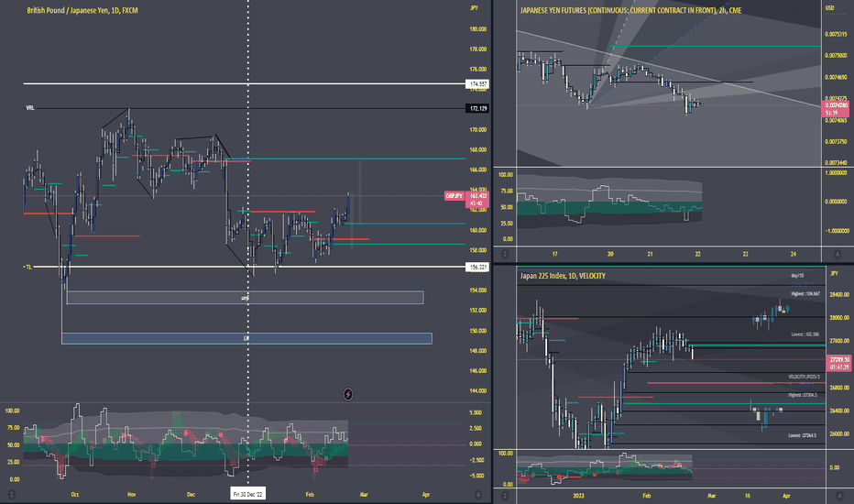Click 'Apr' on GBPJPY time axis
This screenshot has width=854, height=504.
(426, 494)
